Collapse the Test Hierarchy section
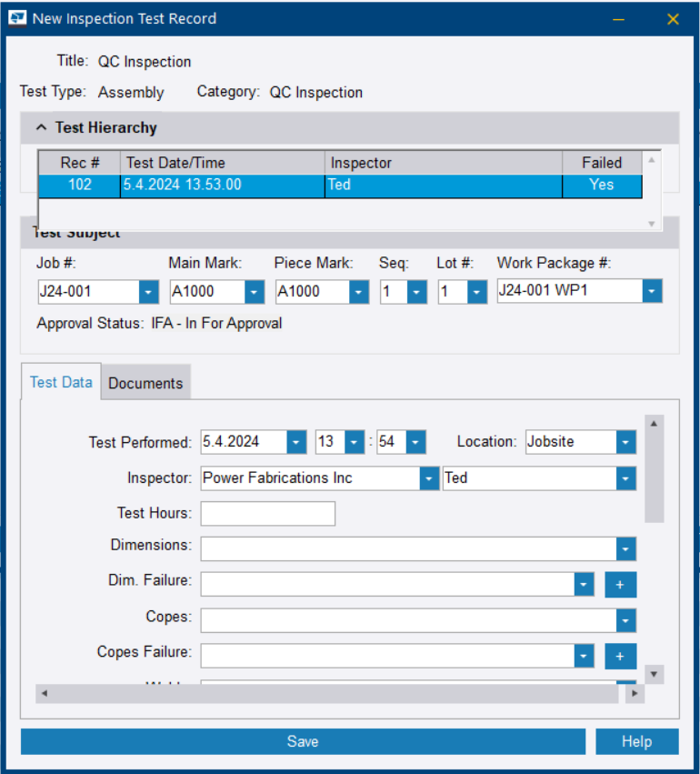Image resolution: width=700 pixels, height=774 pixels. pos(42,128)
